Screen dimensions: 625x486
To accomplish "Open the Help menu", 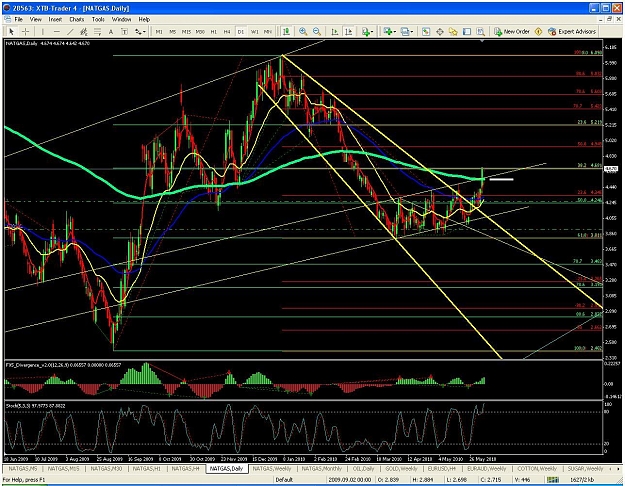I will [144, 19].
